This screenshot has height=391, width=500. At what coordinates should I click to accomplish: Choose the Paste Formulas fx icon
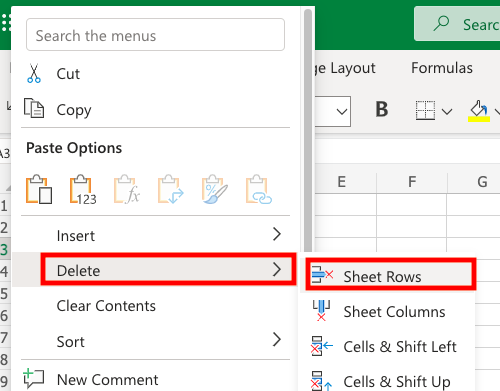[x=127, y=189]
